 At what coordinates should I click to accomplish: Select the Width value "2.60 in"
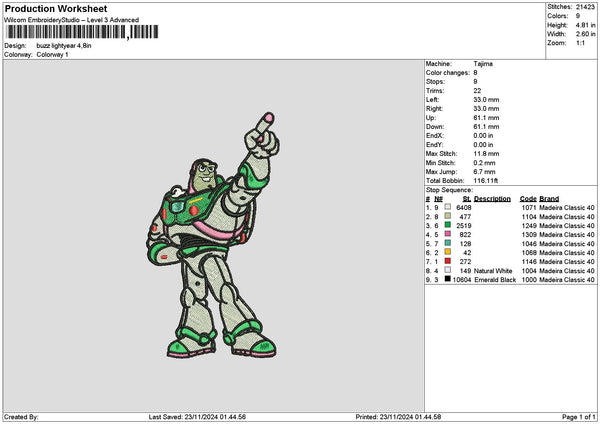tap(585, 34)
